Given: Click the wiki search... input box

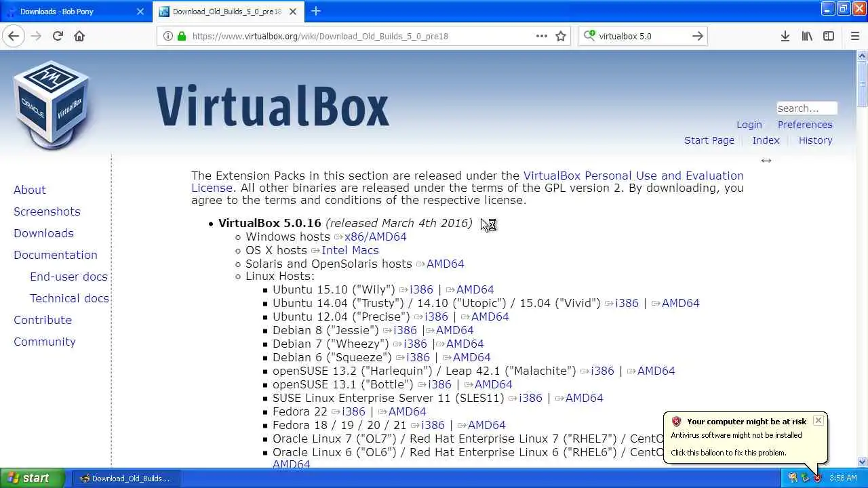Looking at the screenshot, I should coord(807,108).
